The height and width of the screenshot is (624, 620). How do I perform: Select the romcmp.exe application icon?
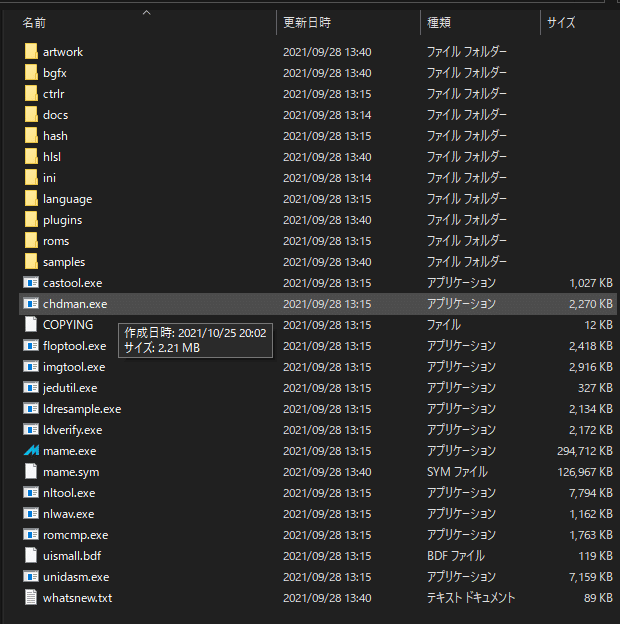click(x=31, y=534)
